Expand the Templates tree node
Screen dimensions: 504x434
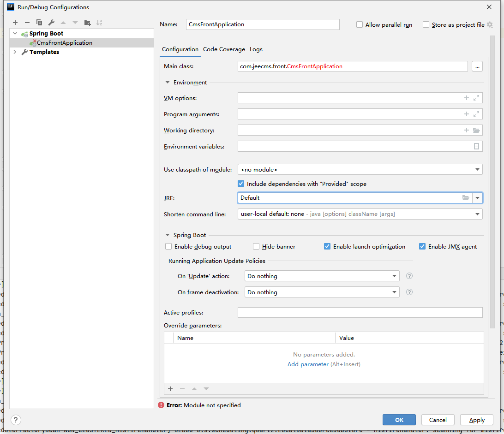(15, 52)
